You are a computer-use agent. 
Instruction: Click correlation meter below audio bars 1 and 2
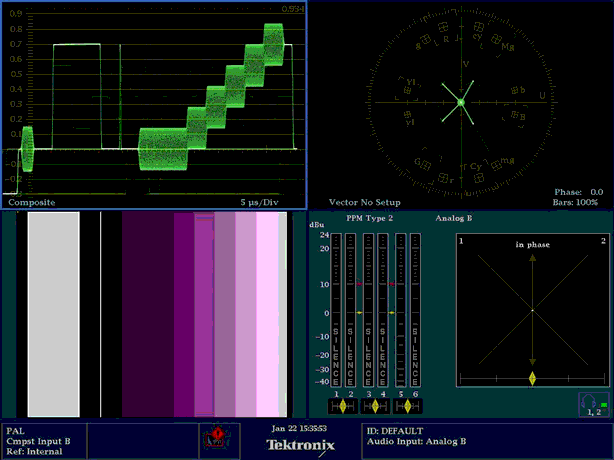point(342,406)
